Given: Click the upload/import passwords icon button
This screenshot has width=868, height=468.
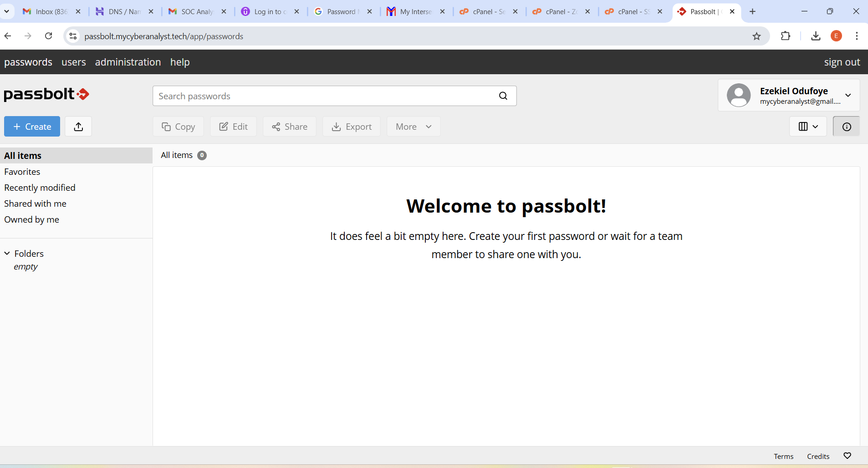Looking at the screenshot, I should (78, 127).
